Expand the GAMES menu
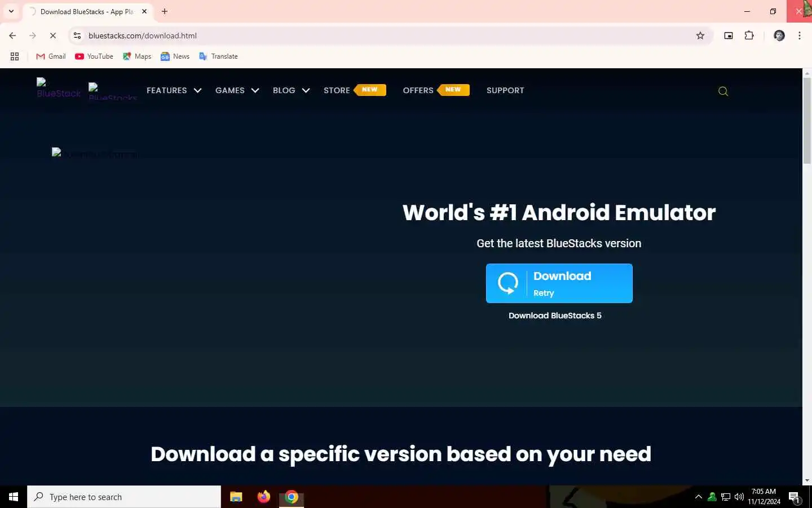 click(237, 90)
